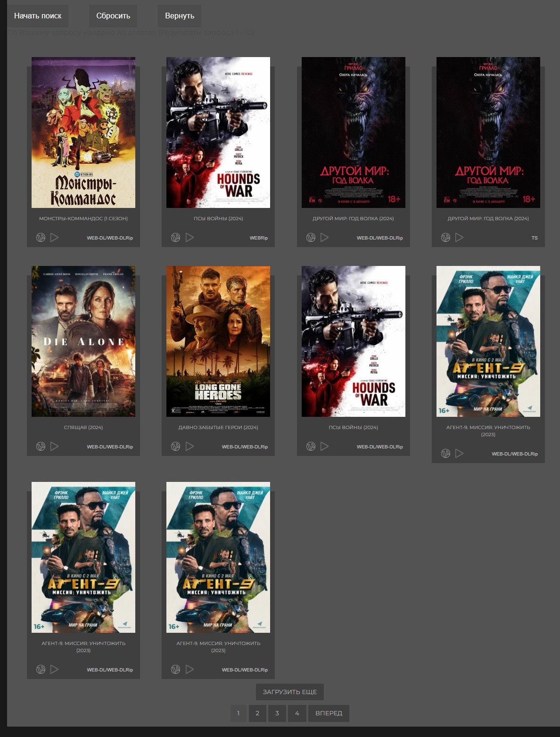Viewport: 560px width, 737px height.
Task: Play Монстры-коммандос (1 сезон) online
Action: [x=55, y=238]
